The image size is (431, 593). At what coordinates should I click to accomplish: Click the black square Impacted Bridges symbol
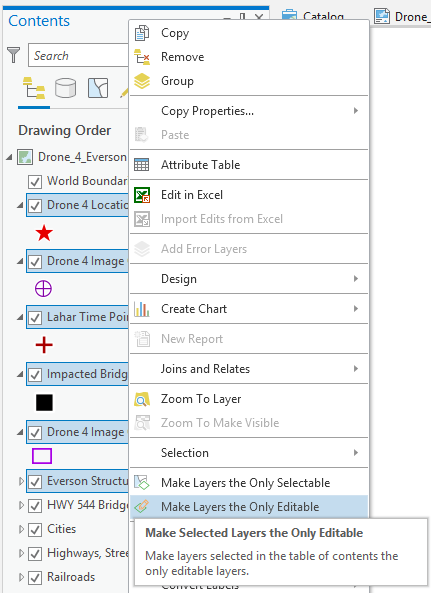point(44,402)
